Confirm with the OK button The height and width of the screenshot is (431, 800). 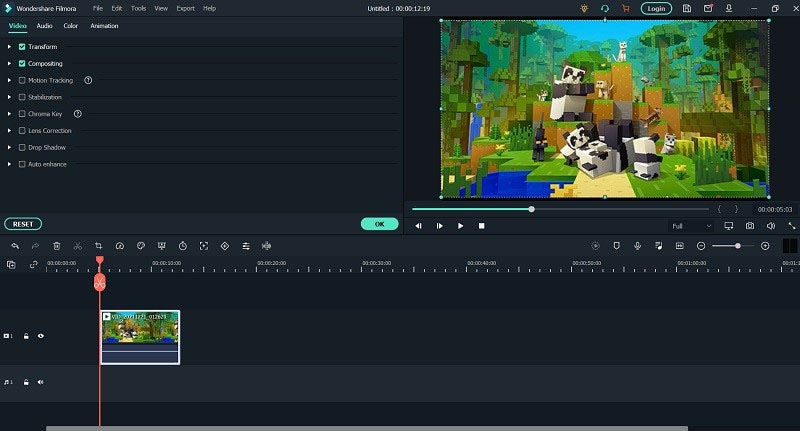(380, 224)
